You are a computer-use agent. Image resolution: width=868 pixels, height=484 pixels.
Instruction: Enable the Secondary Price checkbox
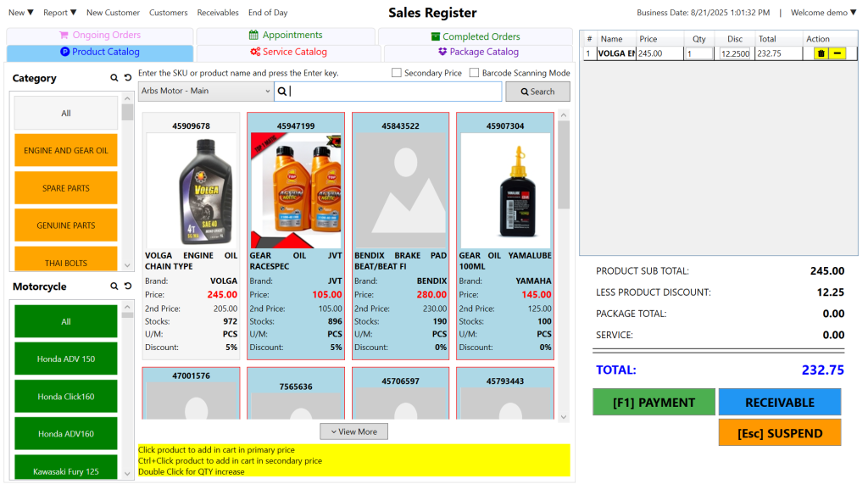click(397, 73)
